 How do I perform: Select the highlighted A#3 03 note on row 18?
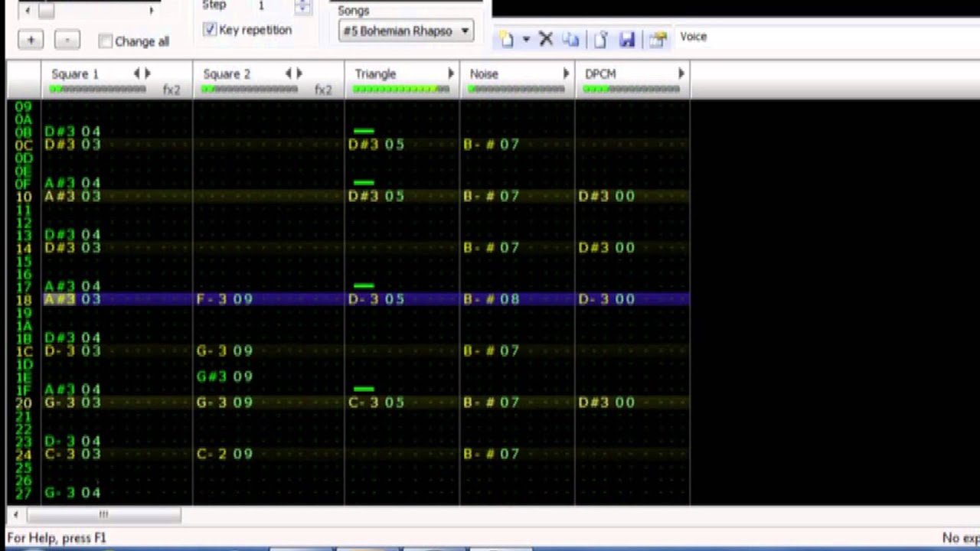coord(73,299)
